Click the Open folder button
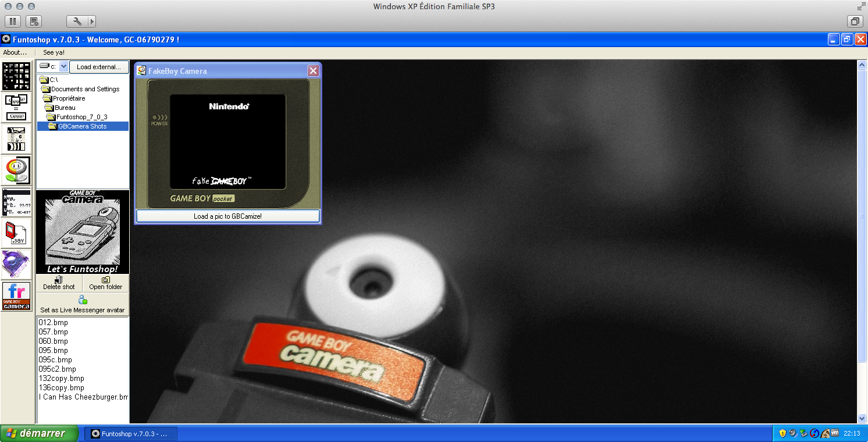Screen dimensions: 868x442 coord(106,283)
